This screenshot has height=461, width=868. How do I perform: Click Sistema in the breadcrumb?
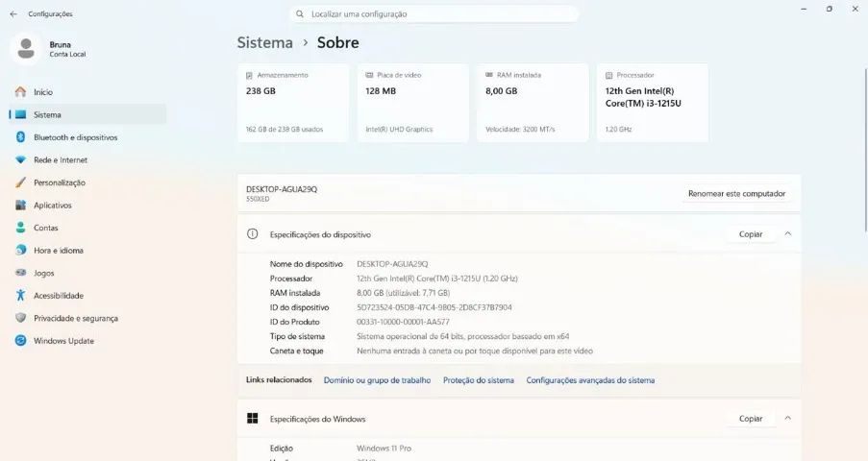coord(264,42)
